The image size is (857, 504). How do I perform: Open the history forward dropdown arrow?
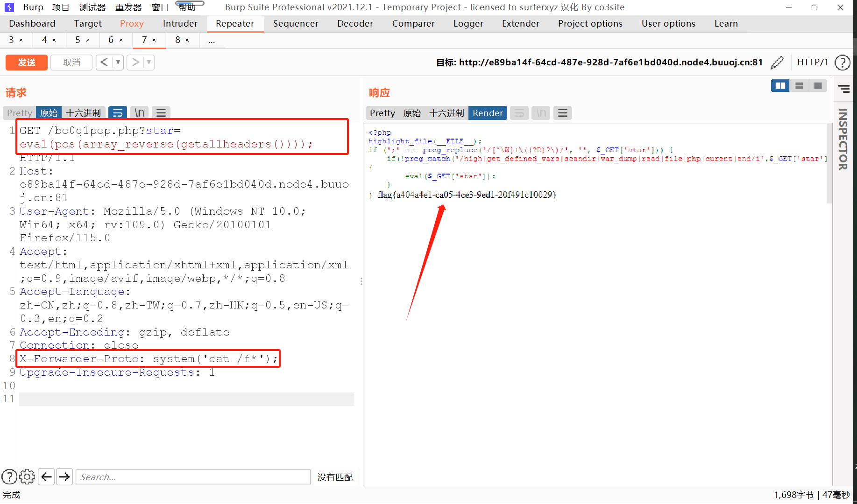149,62
